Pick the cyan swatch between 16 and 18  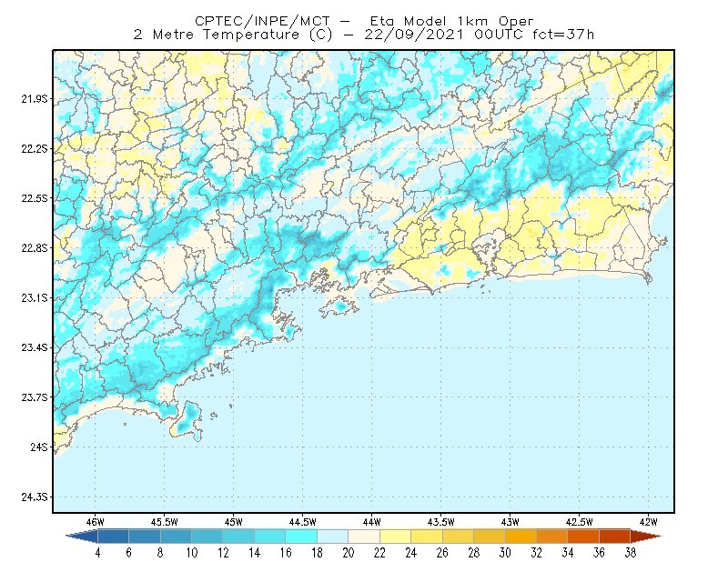click(x=301, y=537)
